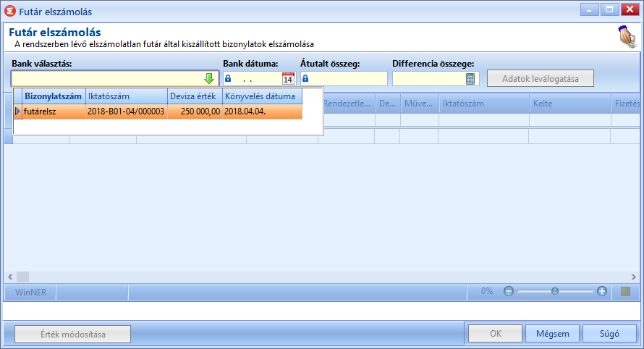Click the Mégsem button
The height and width of the screenshot is (349, 644).
pyautogui.click(x=552, y=334)
